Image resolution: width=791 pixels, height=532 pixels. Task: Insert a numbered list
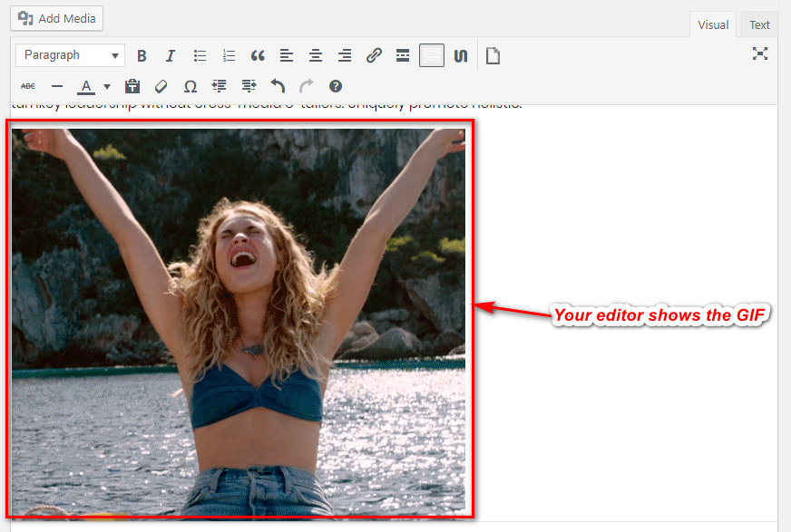tap(229, 55)
